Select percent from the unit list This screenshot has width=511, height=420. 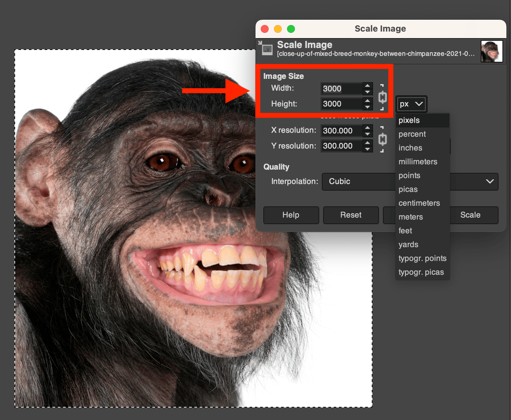[412, 134]
